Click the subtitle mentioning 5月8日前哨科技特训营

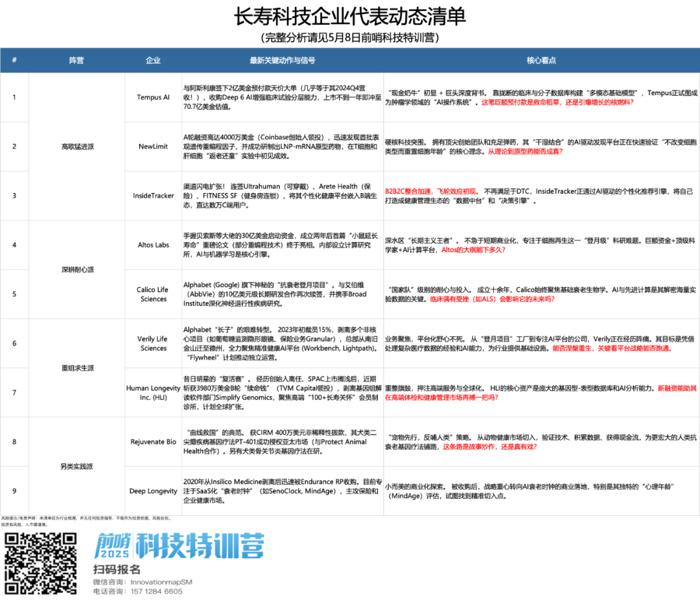click(x=350, y=38)
